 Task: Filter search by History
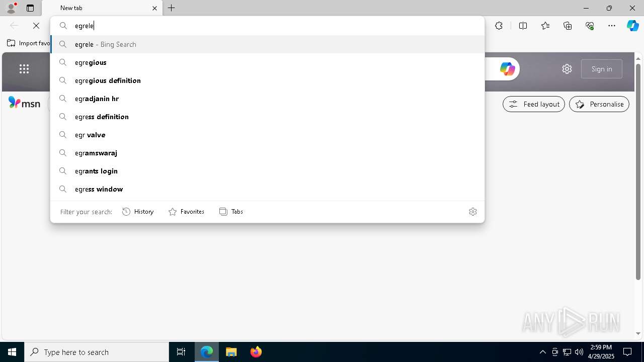pyautogui.click(x=138, y=212)
